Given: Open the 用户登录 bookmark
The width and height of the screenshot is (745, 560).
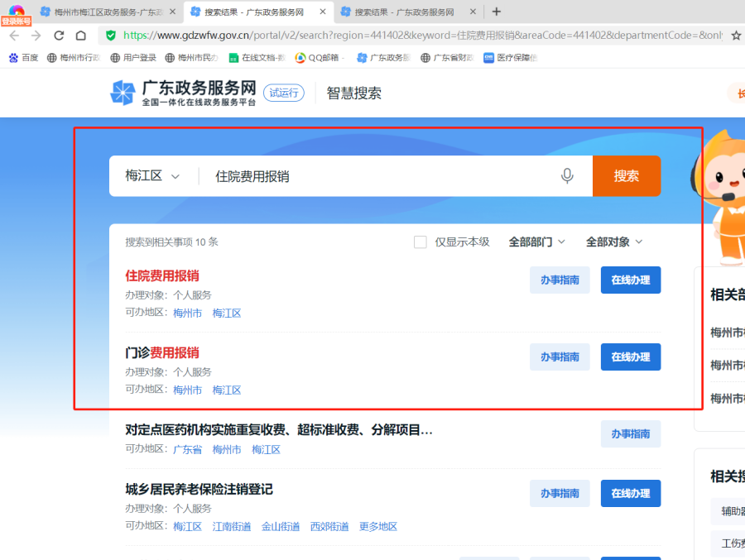Looking at the screenshot, I should (x=133, y=57).
